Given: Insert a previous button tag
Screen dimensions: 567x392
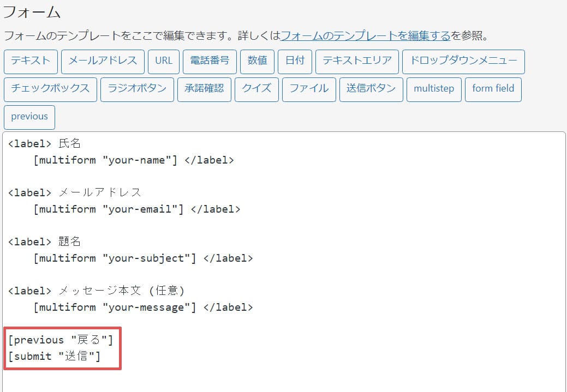Looking at the screenshot, I should pos(29,117).
